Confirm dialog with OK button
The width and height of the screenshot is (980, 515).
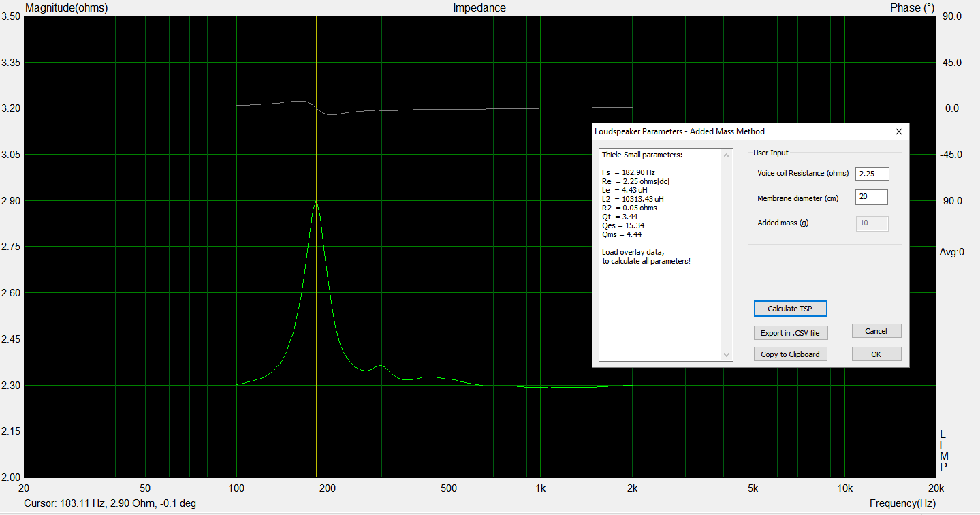[876, 354]
